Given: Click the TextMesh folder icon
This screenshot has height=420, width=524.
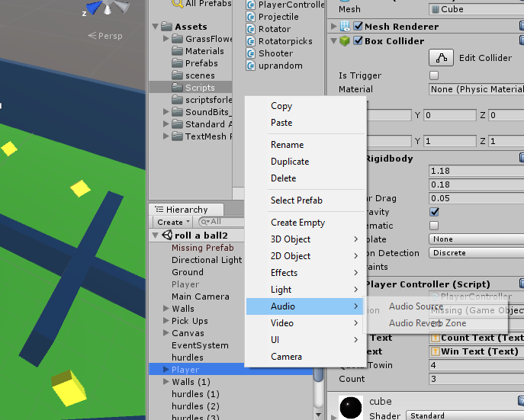Looking at the screenshot, I should tap(177, 136).
